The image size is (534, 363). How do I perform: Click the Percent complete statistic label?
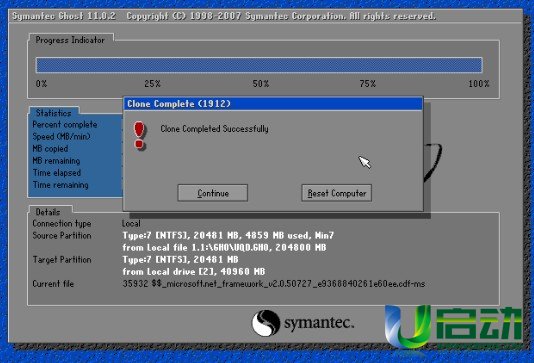[x=65, y=124]
